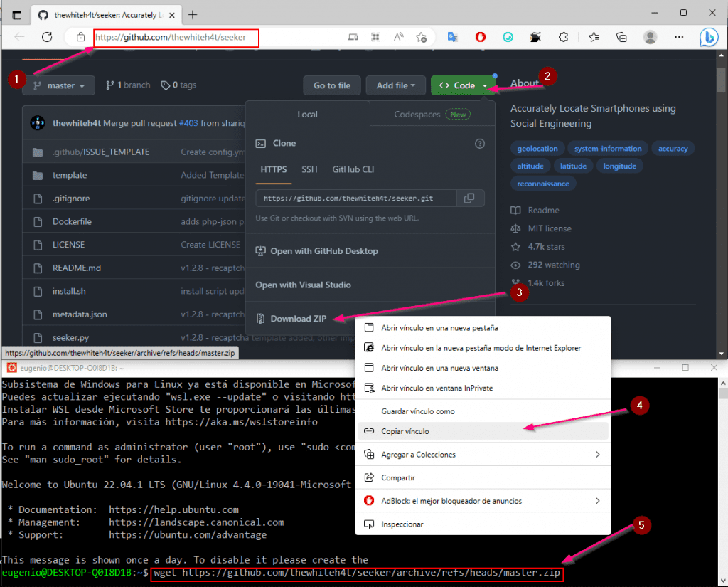Select the geolocation topic tag
Screen dimensions: 728x587
(x=537, y=149)
